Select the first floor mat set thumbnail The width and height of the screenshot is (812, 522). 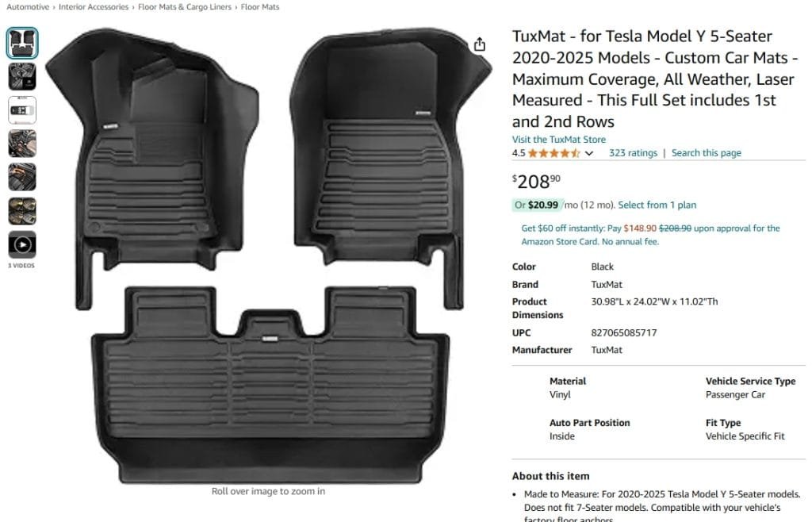(x=22, y=43)
